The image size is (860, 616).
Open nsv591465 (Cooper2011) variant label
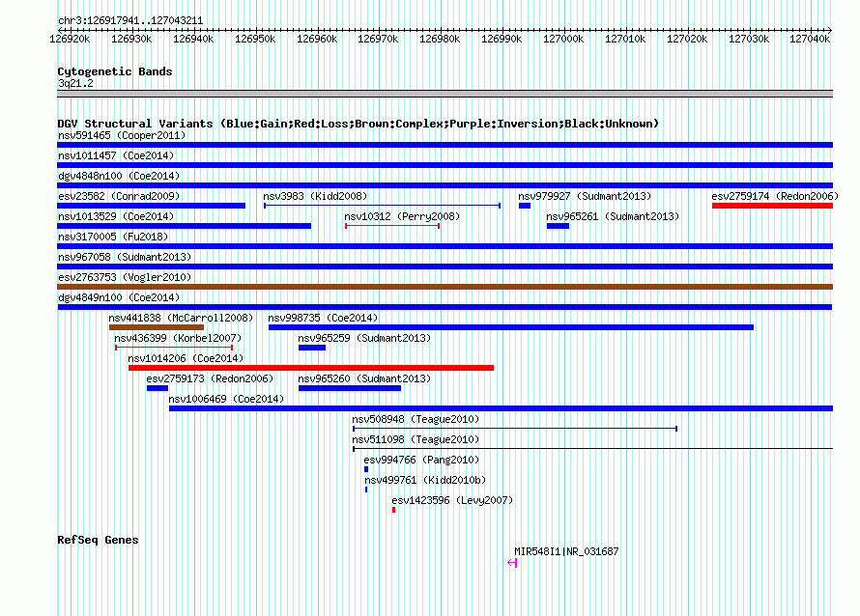click(122, 135)
